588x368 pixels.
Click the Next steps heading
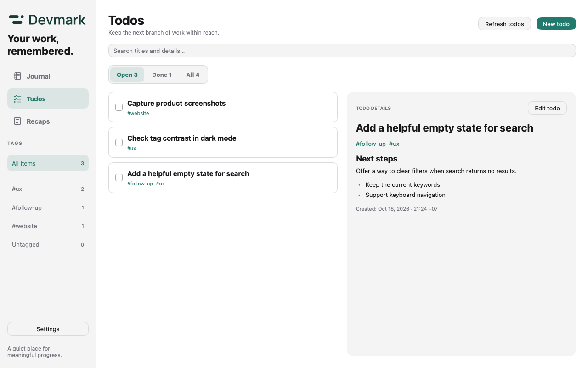(x=377, y=159)
